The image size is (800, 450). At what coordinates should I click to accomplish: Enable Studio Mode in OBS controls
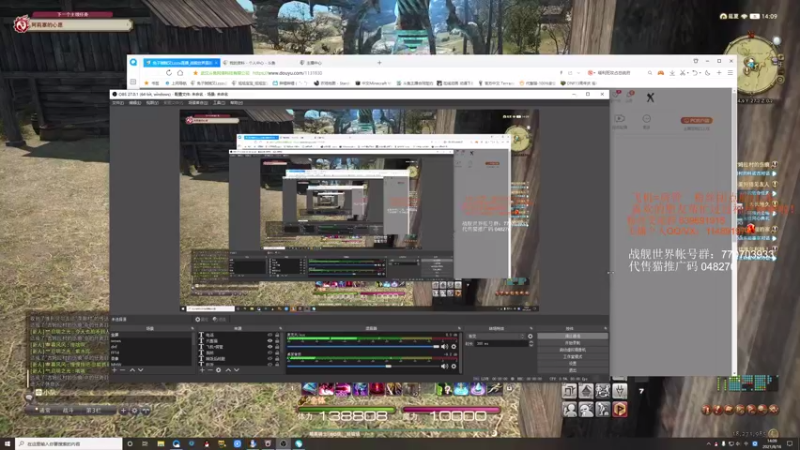pos(572,356)
